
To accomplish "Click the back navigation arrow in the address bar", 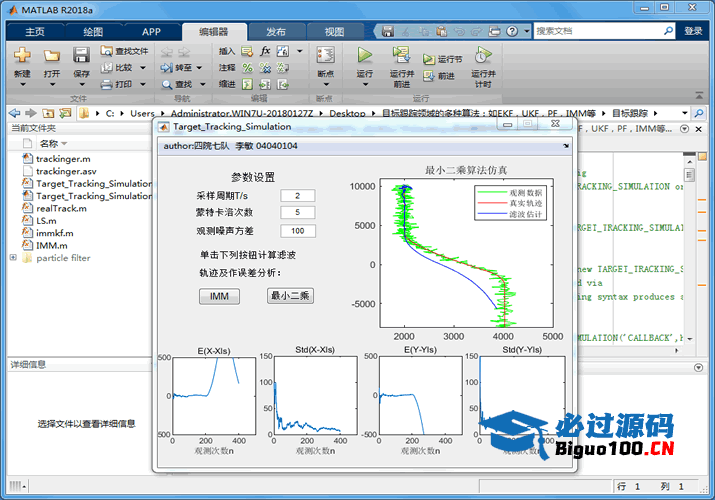I will (x=15, y=113).
